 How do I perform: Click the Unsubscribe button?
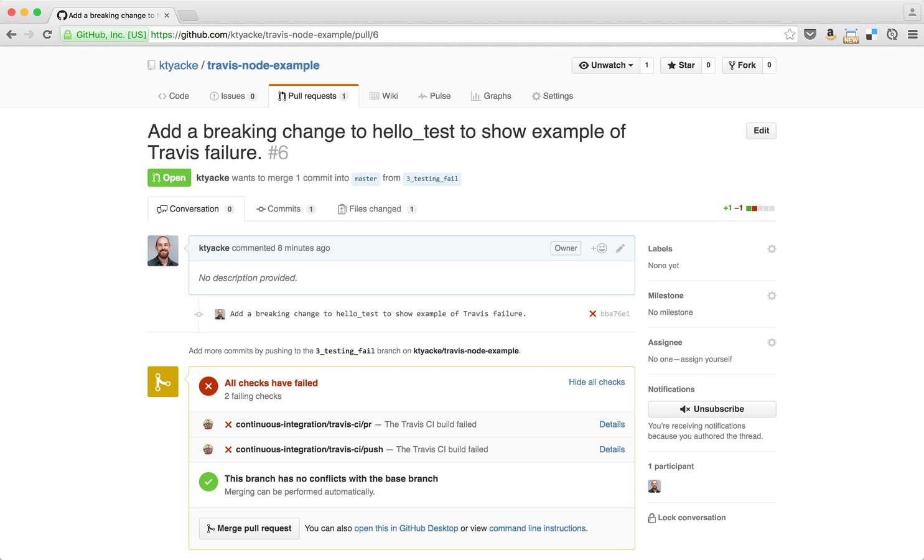click(712, 409)
